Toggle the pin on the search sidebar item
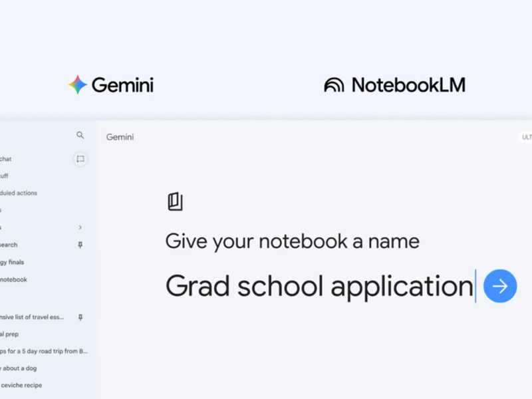The height and width of the screenshot is (399, 532). tap(80, 245)
